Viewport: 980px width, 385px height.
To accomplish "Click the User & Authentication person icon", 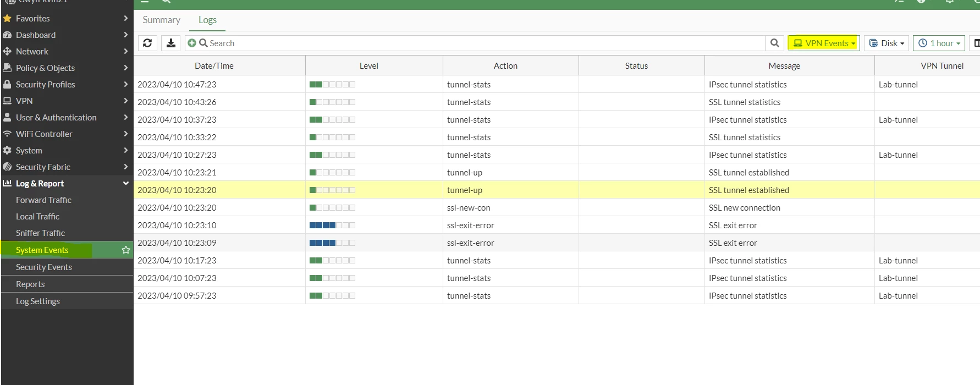I will coord(7,118).
